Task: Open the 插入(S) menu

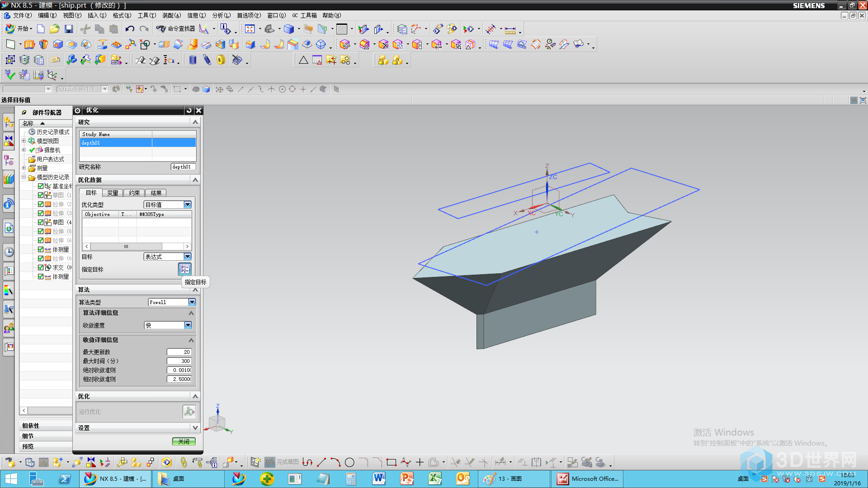Action: click(x=97, y=15)
